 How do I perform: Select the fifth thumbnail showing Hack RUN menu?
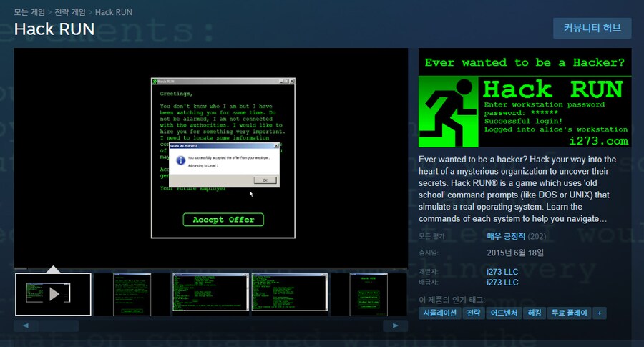[x=369, y=295]
